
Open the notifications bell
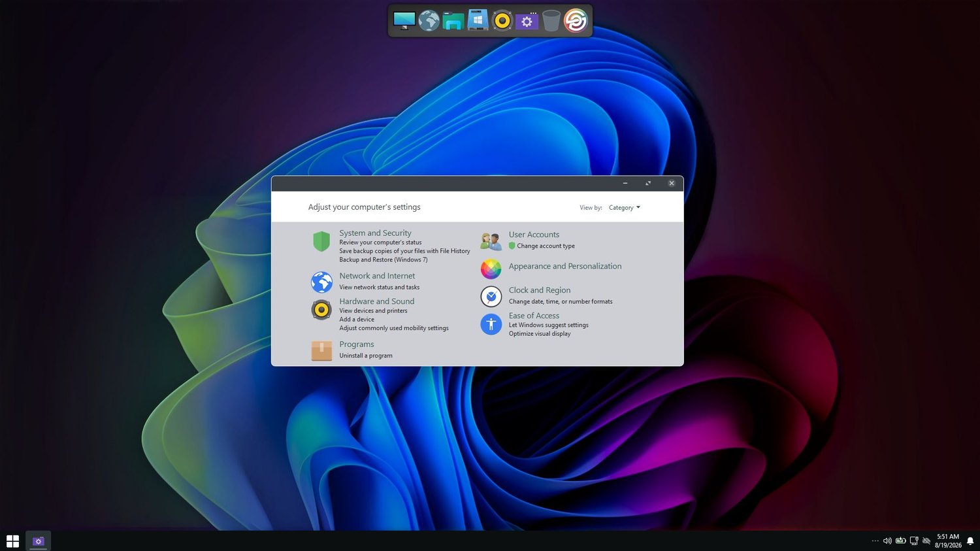(x=970, y=541)
